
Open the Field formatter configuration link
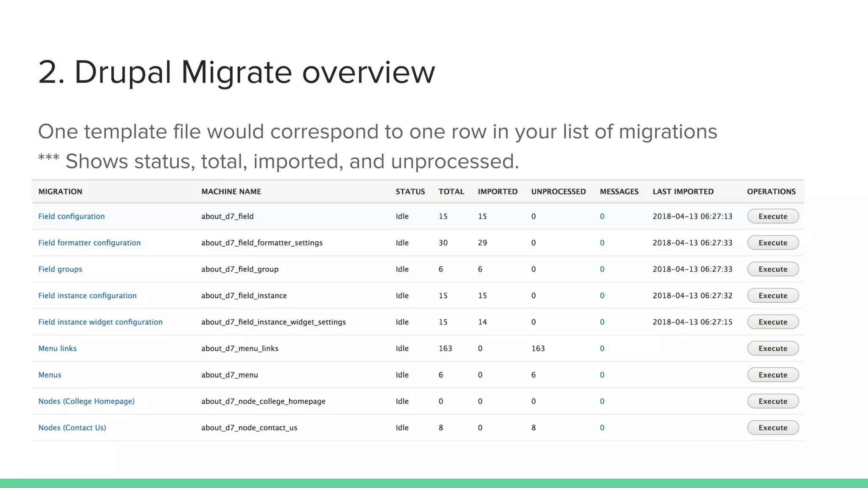89,243
